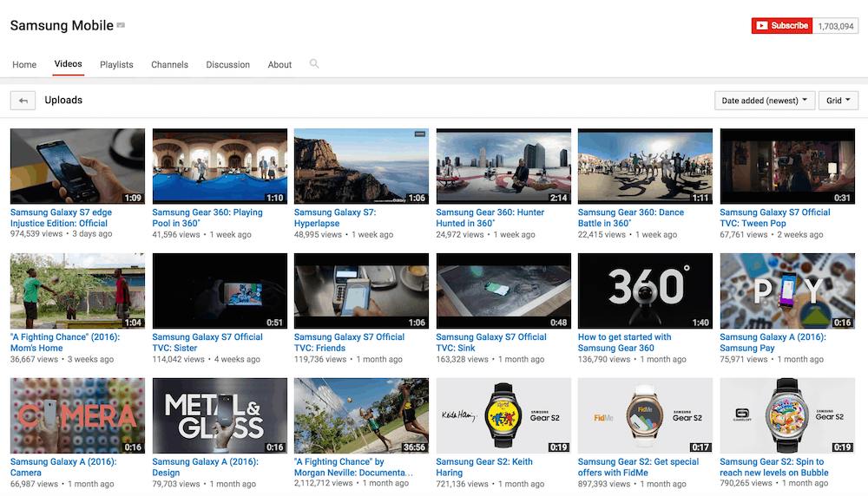The height and width of the screenshot is (496, 868).
Task: Click the back arrow beside Uploads
Action: 23,101
